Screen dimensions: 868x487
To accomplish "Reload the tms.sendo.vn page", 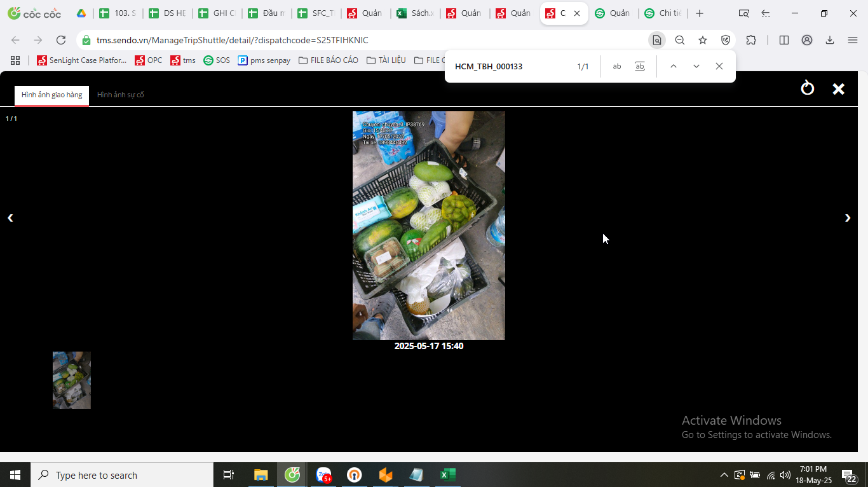I will click(x=61, y=40).
